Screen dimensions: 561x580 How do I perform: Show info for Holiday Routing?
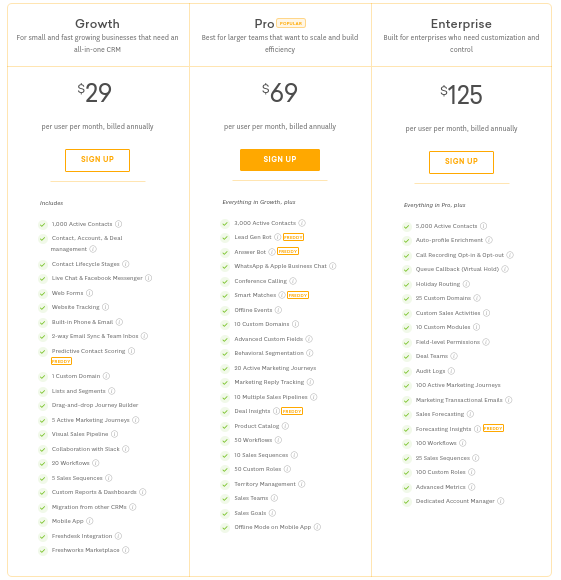point(466,284)
